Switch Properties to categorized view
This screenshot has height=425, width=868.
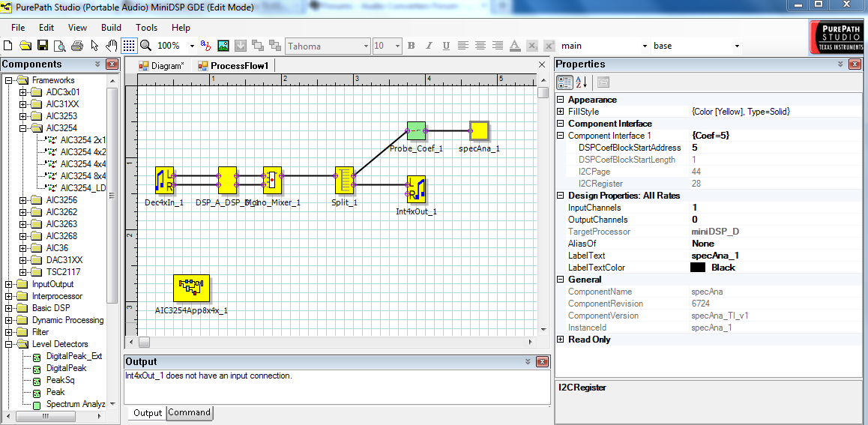[565, 82]
